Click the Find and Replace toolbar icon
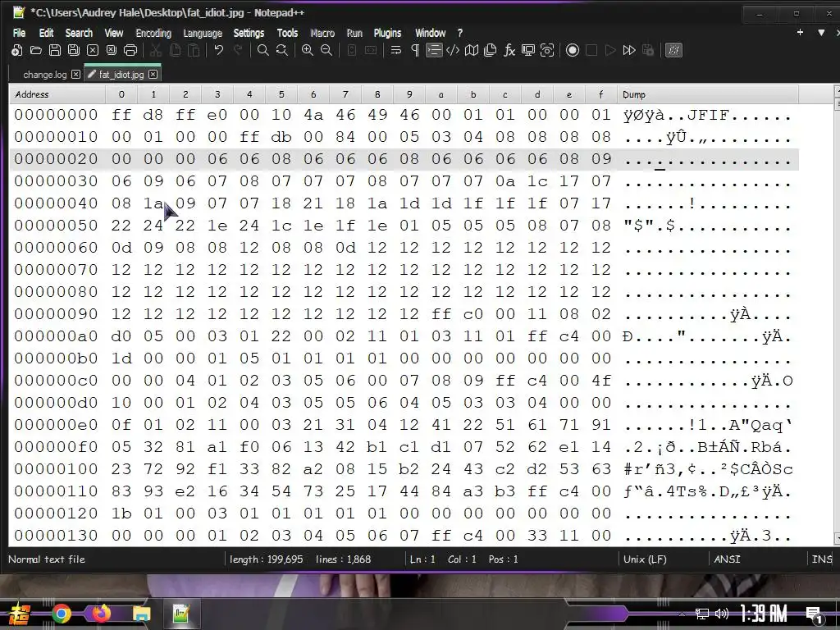Screen dimensions: 840x630 tap(282, 50)
